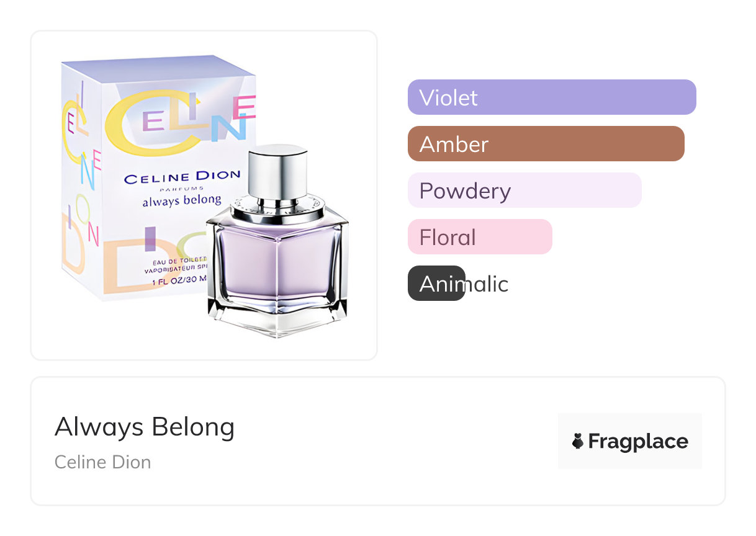Click 'CELINE DION' navy text on box

click(x=182, y=177)
